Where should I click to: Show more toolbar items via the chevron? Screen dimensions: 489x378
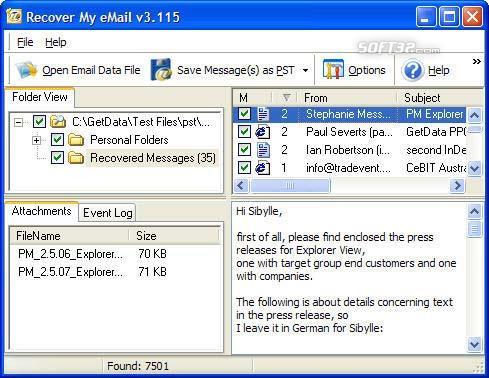coord(477,62)
